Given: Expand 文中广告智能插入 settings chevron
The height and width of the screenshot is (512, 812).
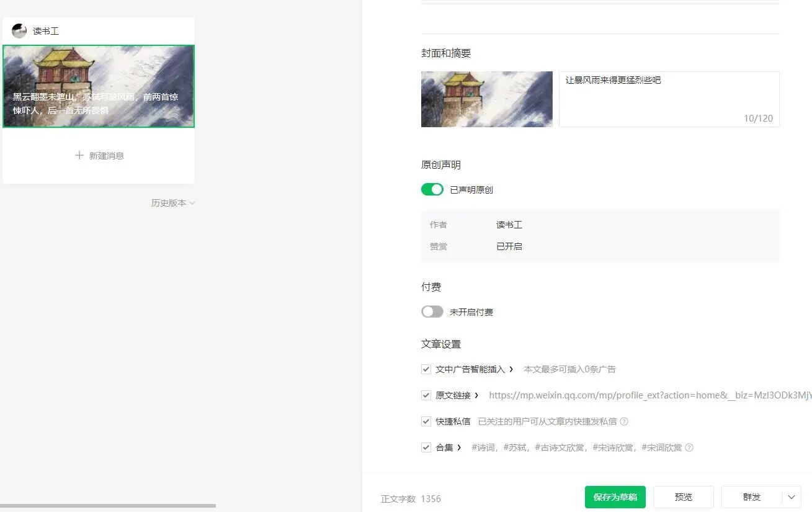Looking at the screenshot, I should point(511,369).
